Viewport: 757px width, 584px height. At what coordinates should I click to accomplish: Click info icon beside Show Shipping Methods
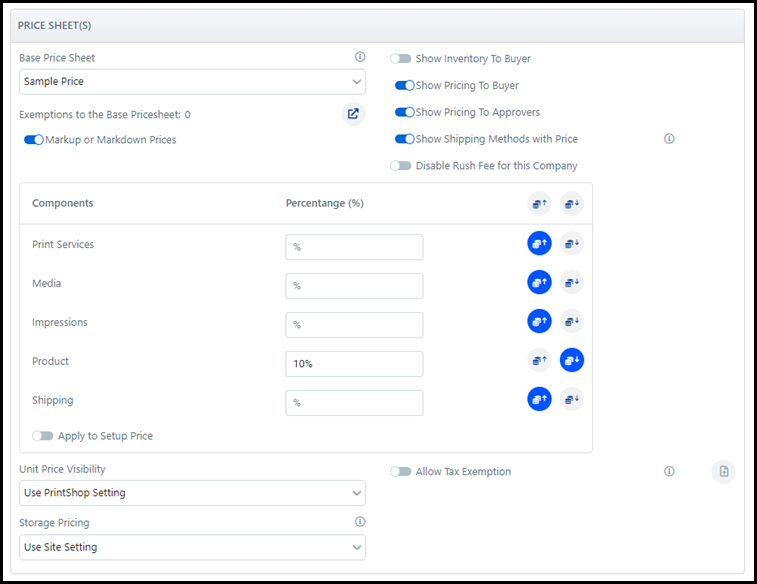669,139
